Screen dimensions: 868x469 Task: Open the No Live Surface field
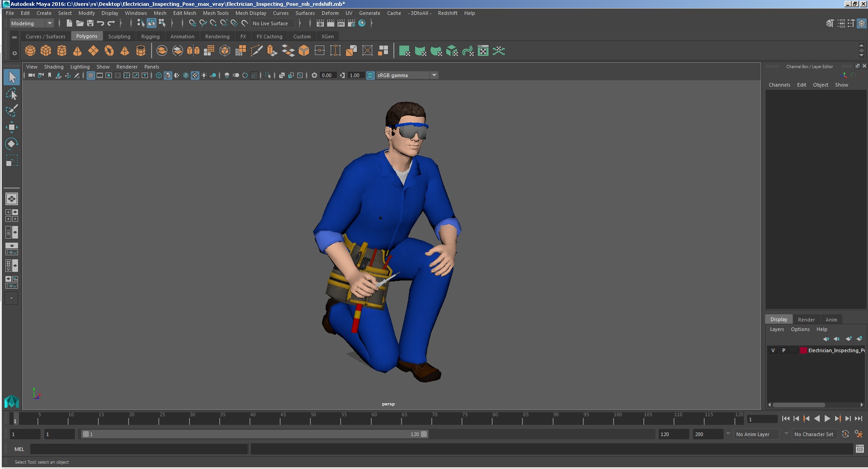tap(272, 23)
